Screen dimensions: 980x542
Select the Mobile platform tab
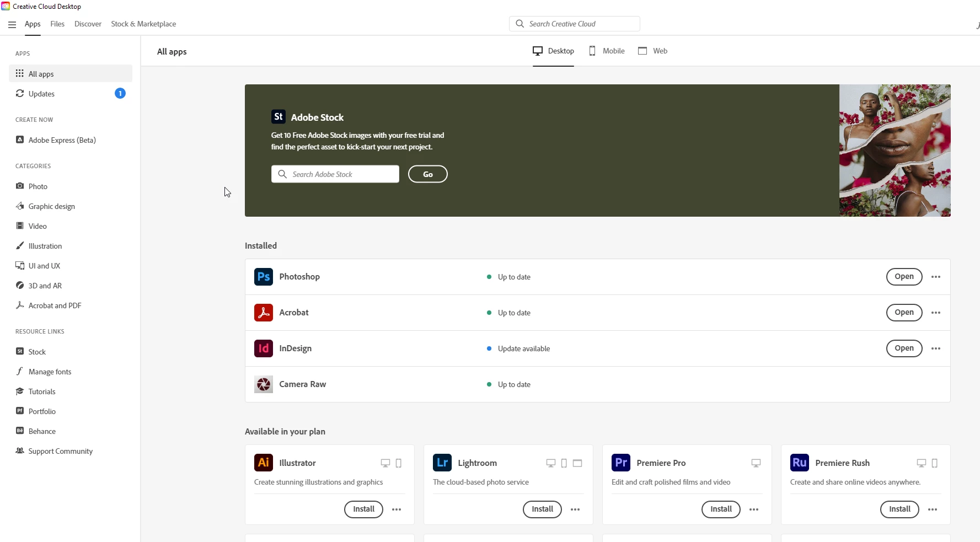pyautogui.click(x=607, y=51)
